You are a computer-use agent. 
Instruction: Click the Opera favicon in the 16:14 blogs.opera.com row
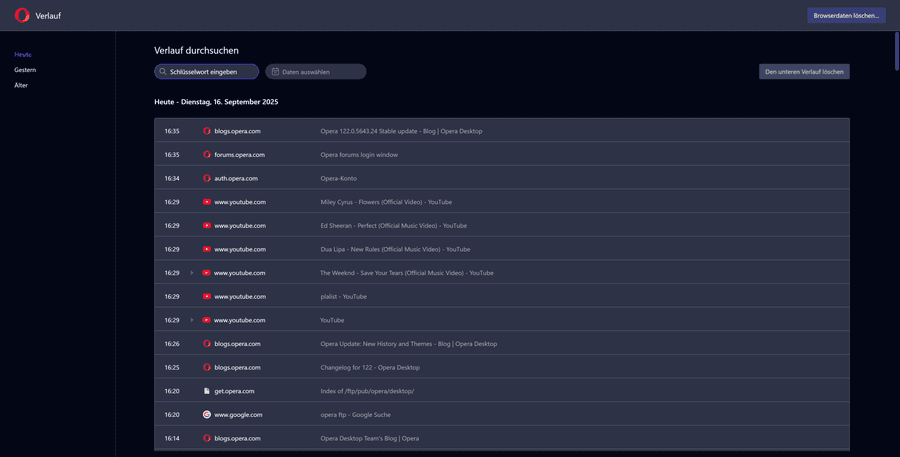(207, 438)
